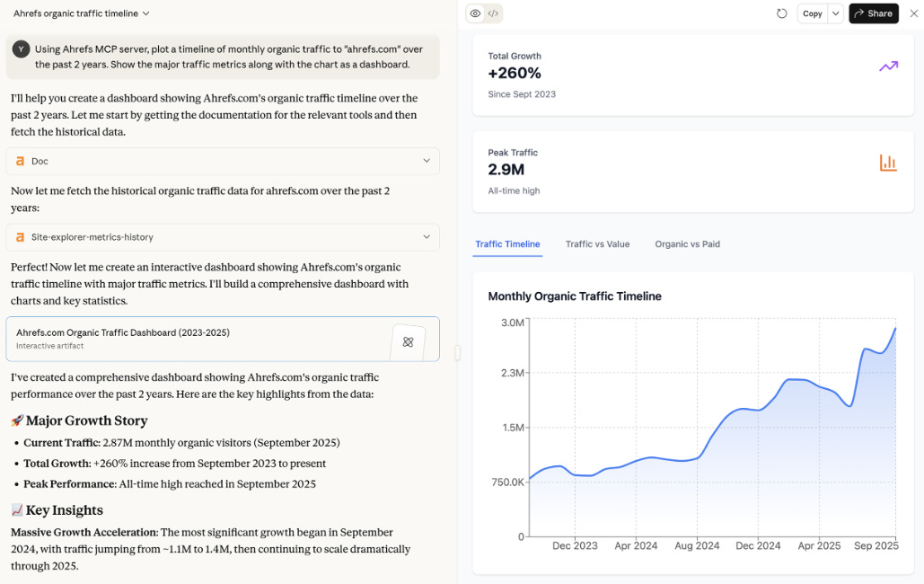
Task: Click the Key Insights heading
Action: (x=65, y=510)
